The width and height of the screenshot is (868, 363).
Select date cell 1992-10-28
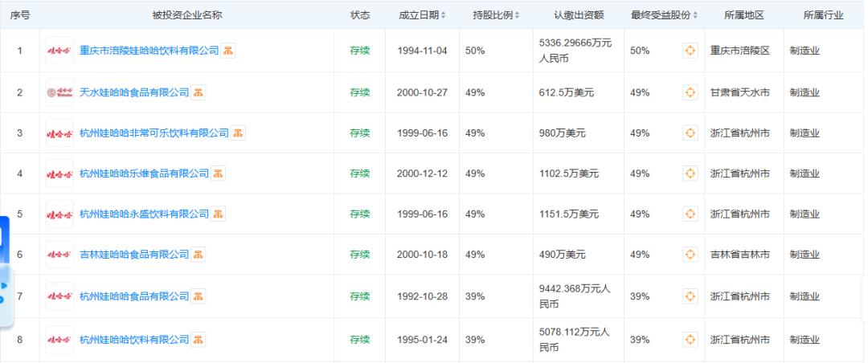(423, 296)
